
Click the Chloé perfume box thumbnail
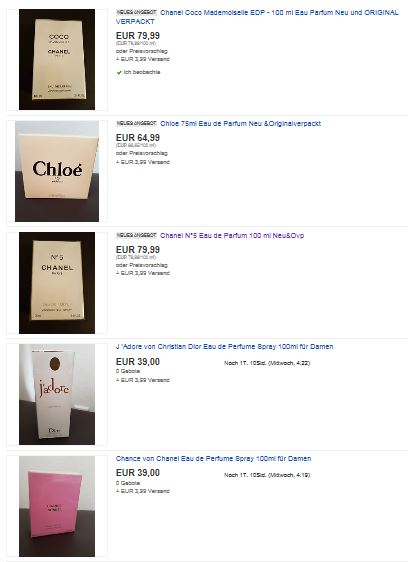tap(57, 171)
